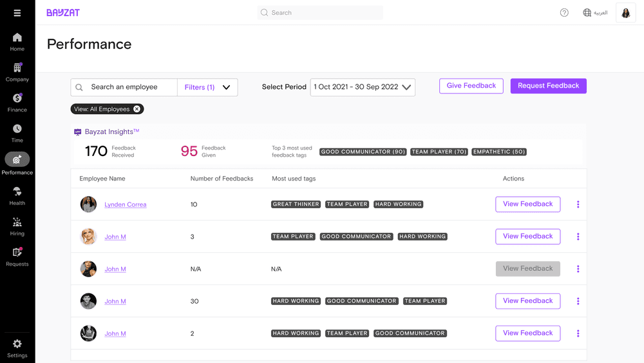Open John M link with 30 feedbacks
The height and width of the screenshot is (363, 644).
pos(115,301)
